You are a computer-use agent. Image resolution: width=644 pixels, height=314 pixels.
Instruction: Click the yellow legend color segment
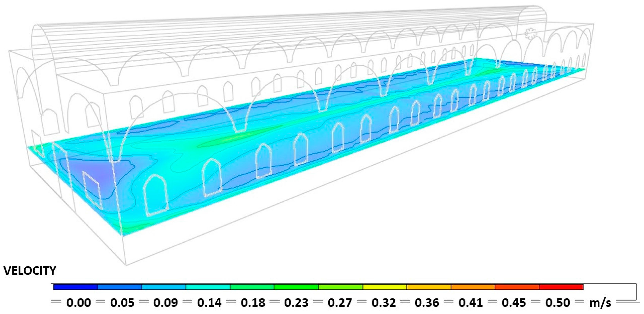[385, 287]
